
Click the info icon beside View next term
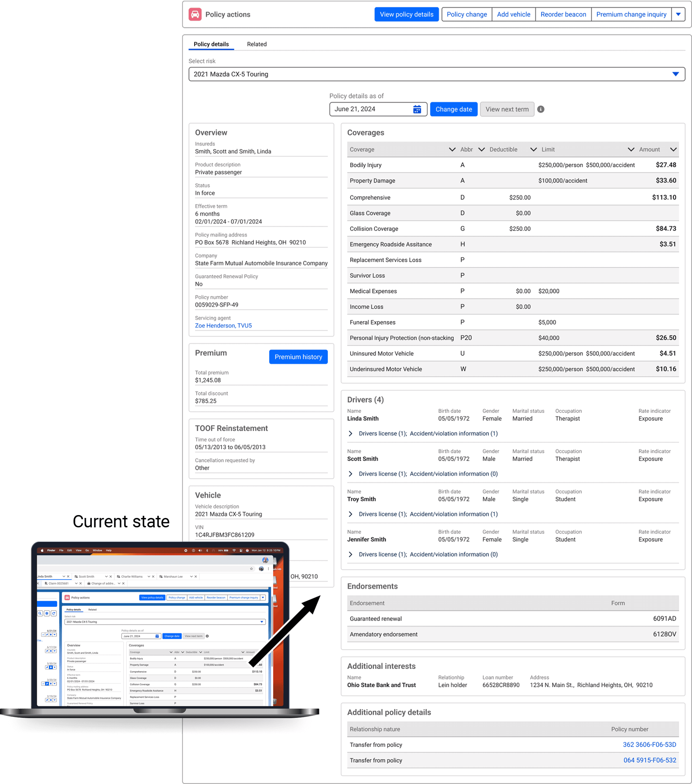pos(540,109)
